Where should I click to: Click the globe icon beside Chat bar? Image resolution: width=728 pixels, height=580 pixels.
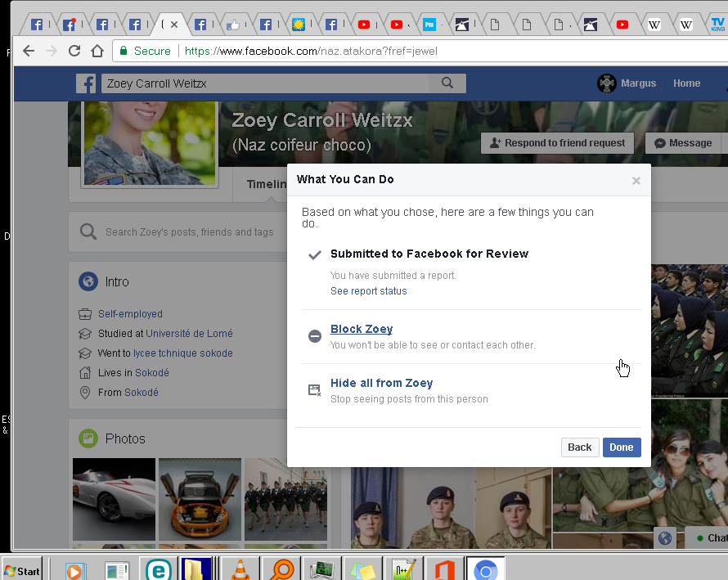[665, 537]
